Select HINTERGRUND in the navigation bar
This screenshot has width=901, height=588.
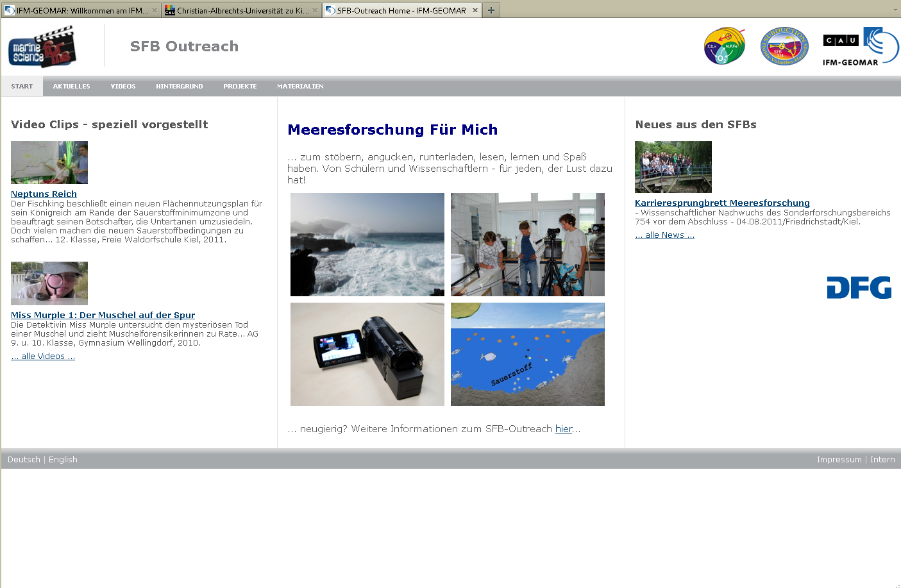(179, 87)
